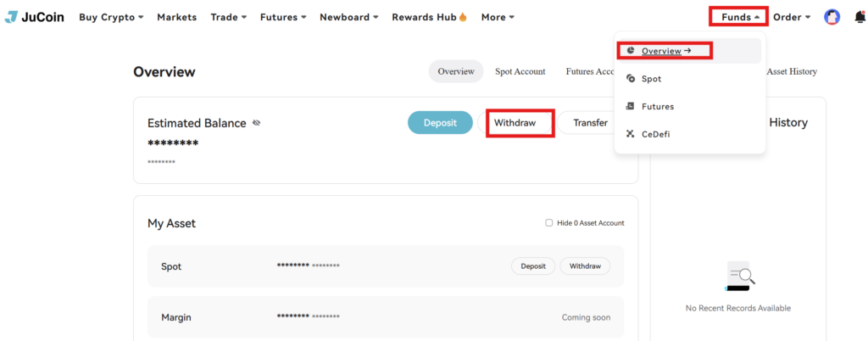Click the My Asset heading
Screen dimensions: 868x341
point(171,224)
